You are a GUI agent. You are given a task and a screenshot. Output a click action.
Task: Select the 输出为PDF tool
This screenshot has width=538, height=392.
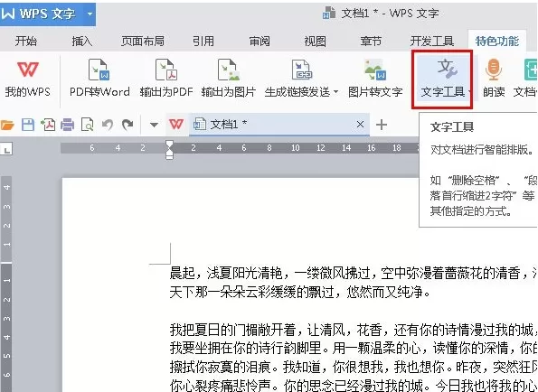coord(166,78)
